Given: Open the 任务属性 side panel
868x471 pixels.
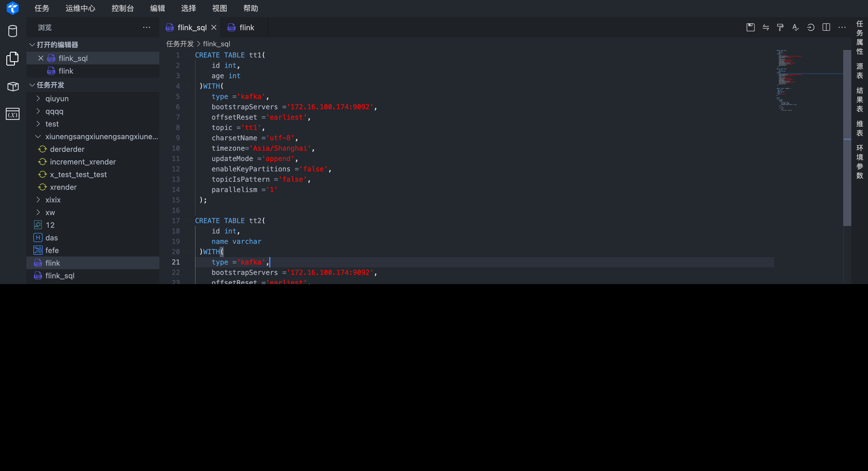Looking at the screenshot, I should (x=860, y=37).
